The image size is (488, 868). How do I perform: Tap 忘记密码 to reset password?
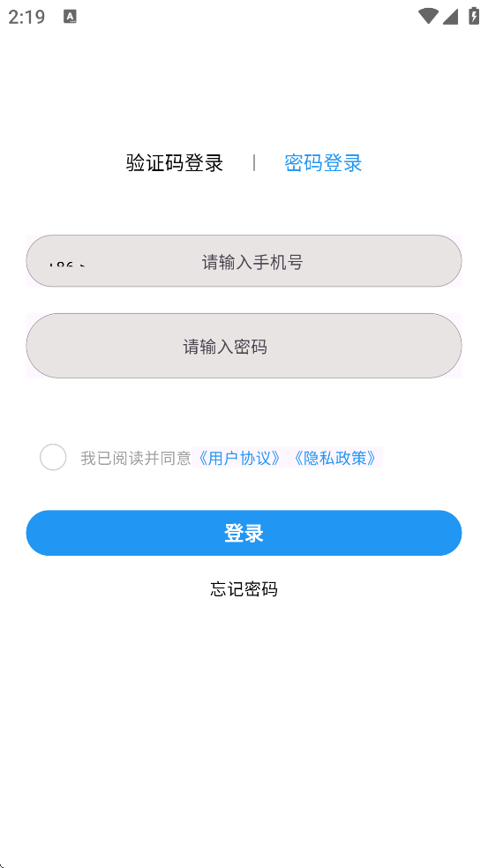tap(244, 589)
